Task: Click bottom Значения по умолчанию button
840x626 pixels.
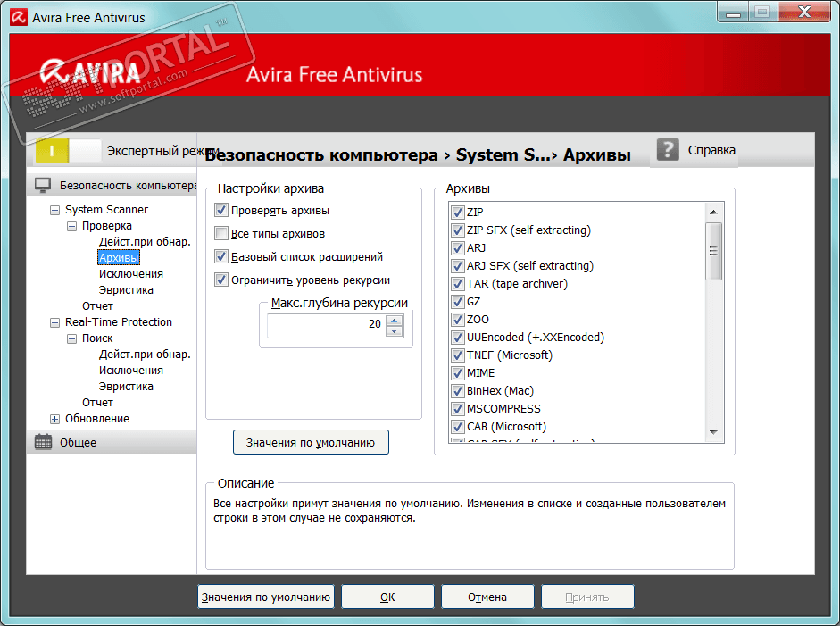Action: (266, 597)
